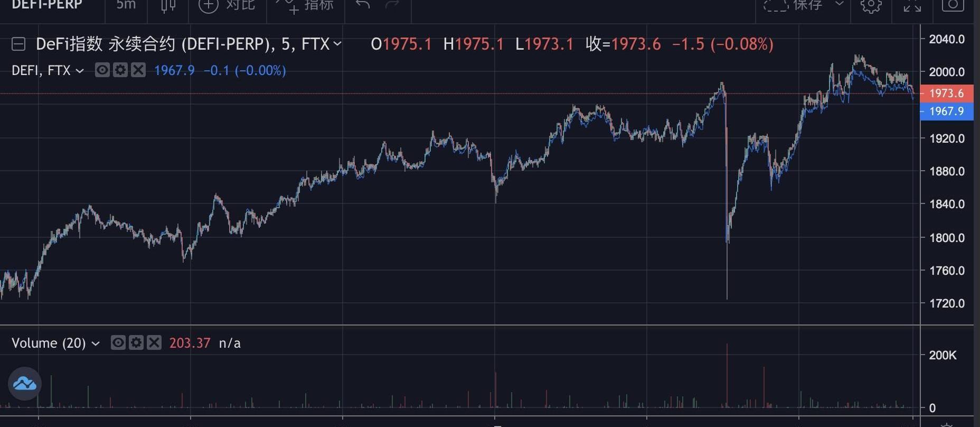Collapse legend with the minus box toggle
Image resolution: width=980 pixels, height=427 pixels.
(x=18, y=44)
